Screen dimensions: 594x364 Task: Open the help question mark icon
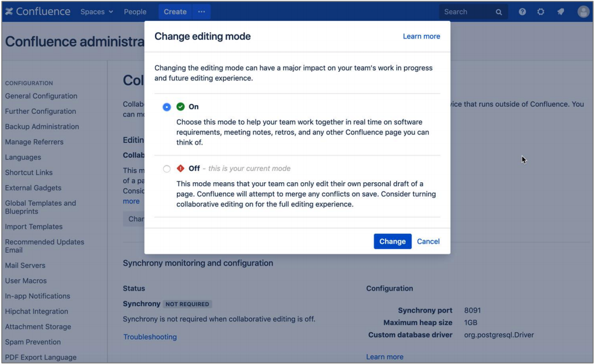[x=522, y=11]
